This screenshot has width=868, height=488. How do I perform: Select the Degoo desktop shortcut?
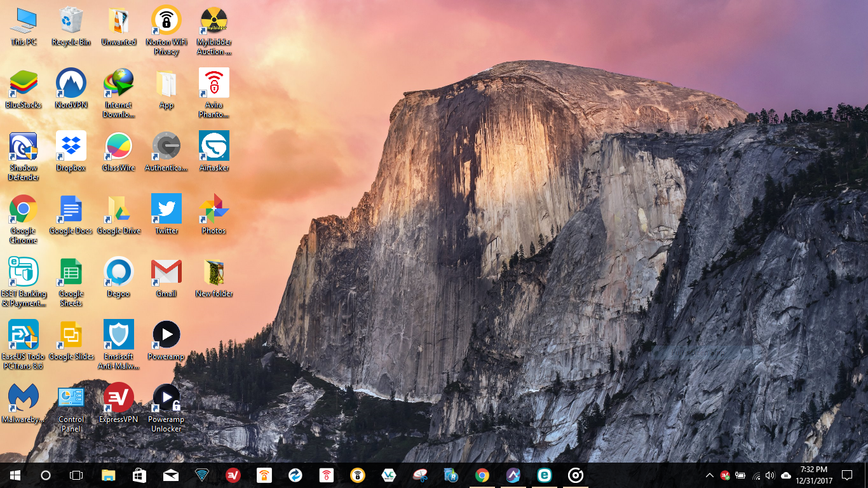119,278
